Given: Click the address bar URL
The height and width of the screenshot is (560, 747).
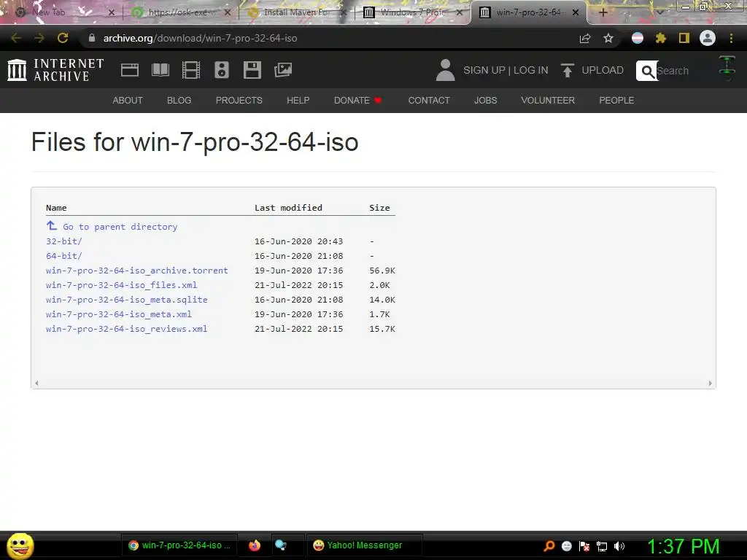Looking at the screenshot, I should coord(200,38).
